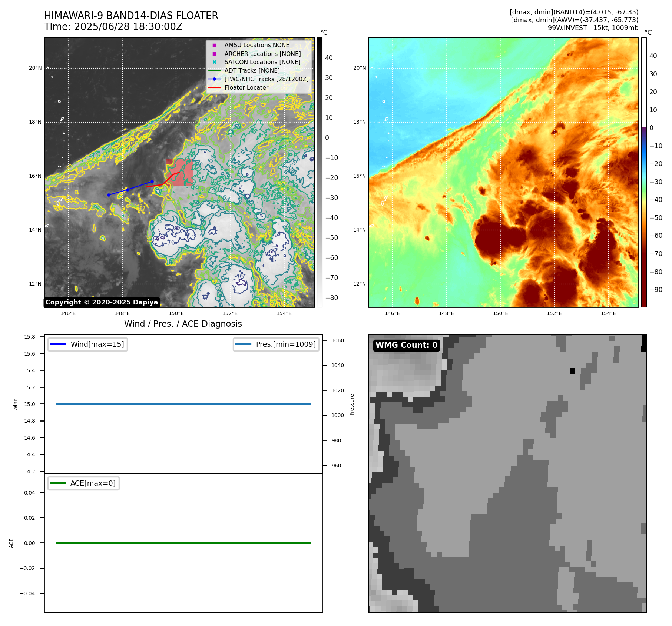Click the cyan SATCON legend cross marker
This screenshot has height=626, width=672.
coord(214,62)
